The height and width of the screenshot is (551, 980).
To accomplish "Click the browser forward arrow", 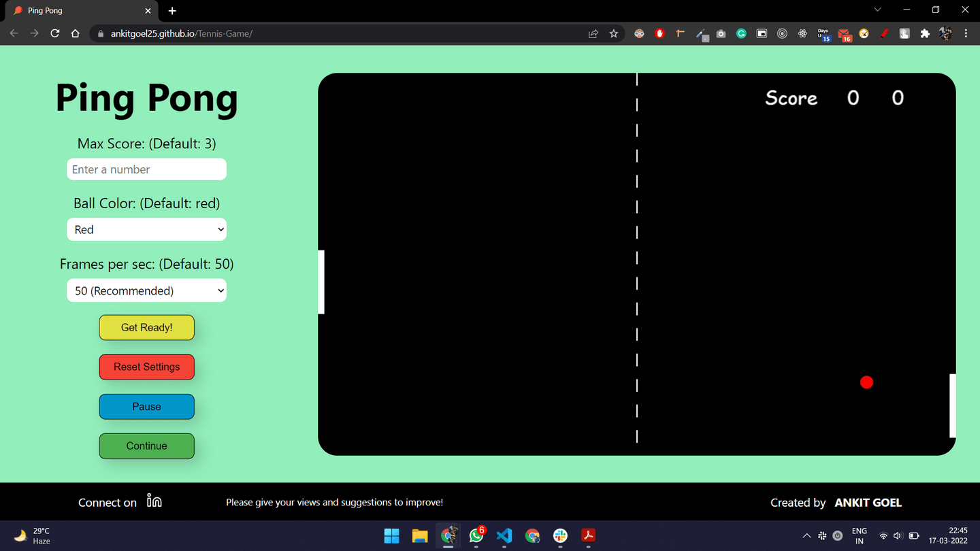I will pyautogui.click(x=35, y=33).
